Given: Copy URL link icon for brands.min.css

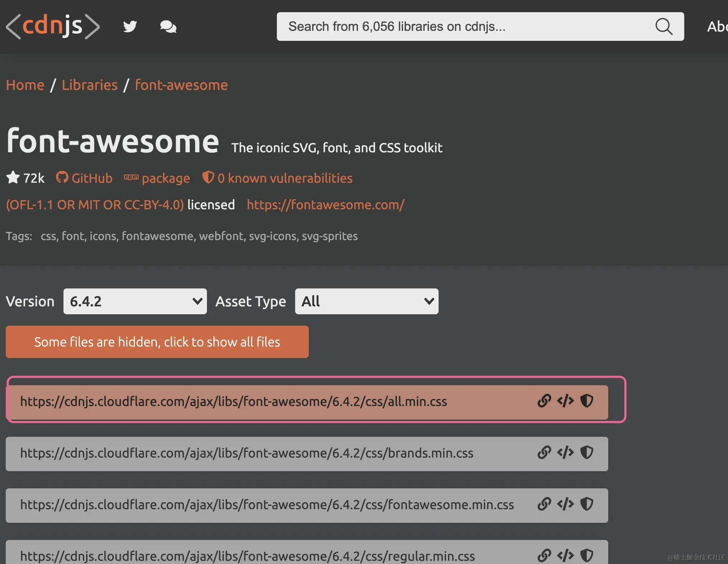Looking at the screenshot, I should [x=544, y=453].
